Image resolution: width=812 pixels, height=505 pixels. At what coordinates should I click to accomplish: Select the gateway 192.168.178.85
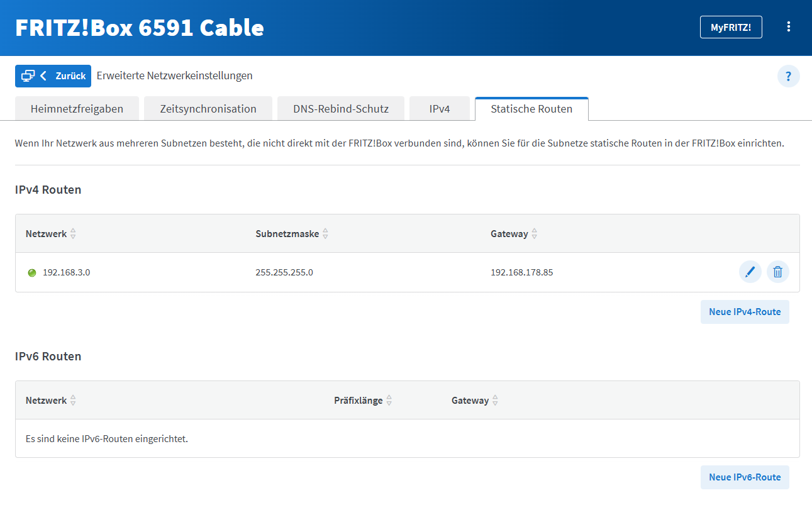pos(522,273)
